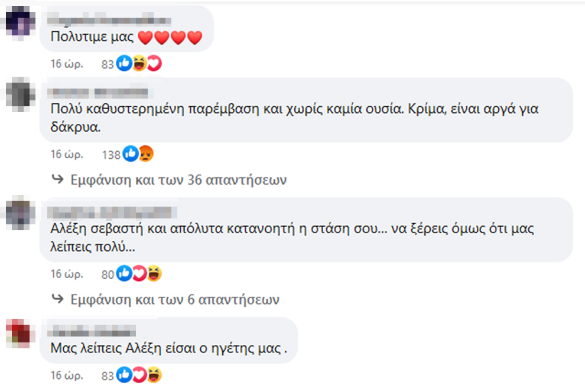Click the haha reaction on the "Πολυτιμε μας" comment
The image size is (585, 392).
(139, 64)
